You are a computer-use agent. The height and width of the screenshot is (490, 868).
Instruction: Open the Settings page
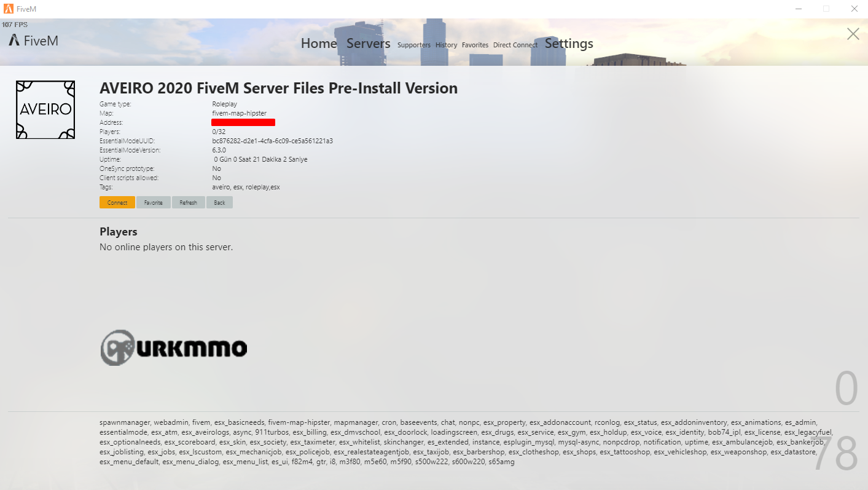pyautogui.click(x=569, y=44)
